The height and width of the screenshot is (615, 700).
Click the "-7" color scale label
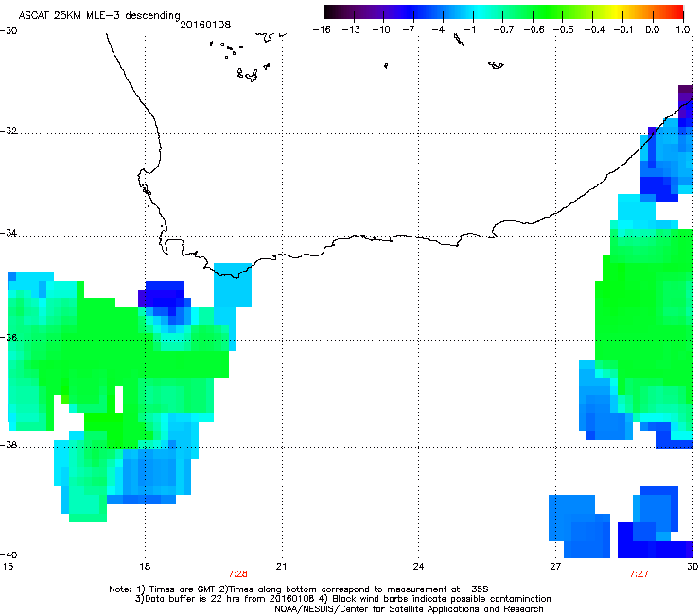pos(408,30)
